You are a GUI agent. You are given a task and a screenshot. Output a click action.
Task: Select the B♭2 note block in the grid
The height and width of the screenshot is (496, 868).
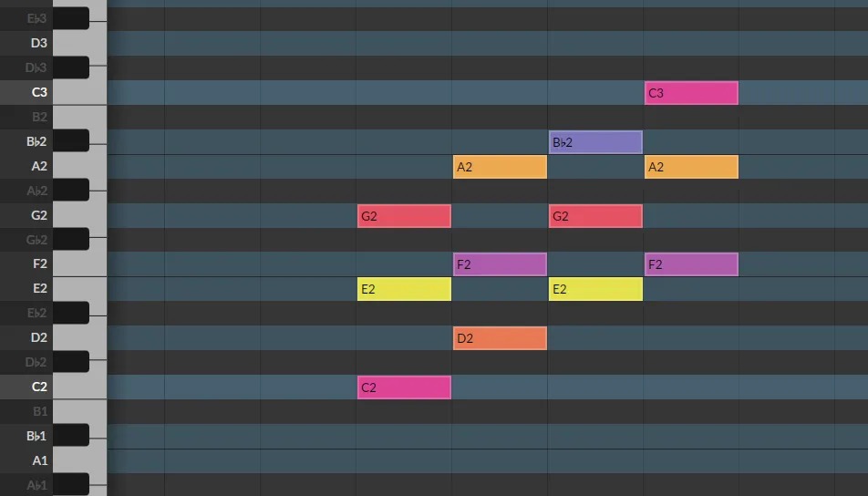(595, 142)
